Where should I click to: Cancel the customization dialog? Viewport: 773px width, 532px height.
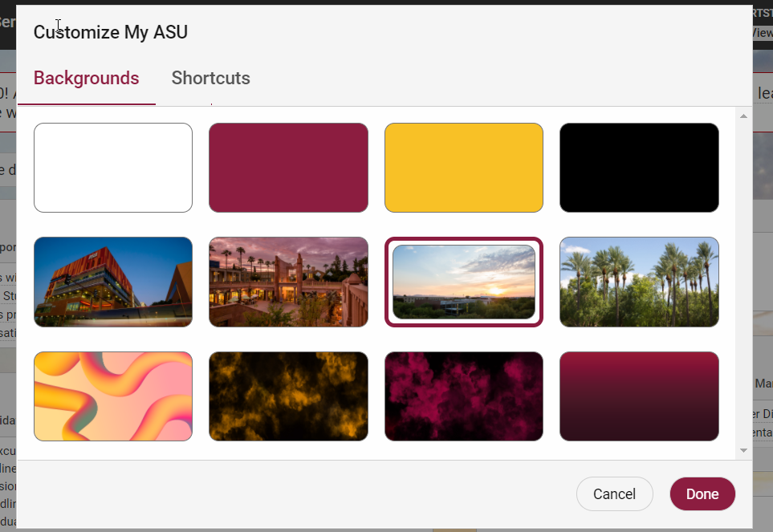tap(614, 493)
